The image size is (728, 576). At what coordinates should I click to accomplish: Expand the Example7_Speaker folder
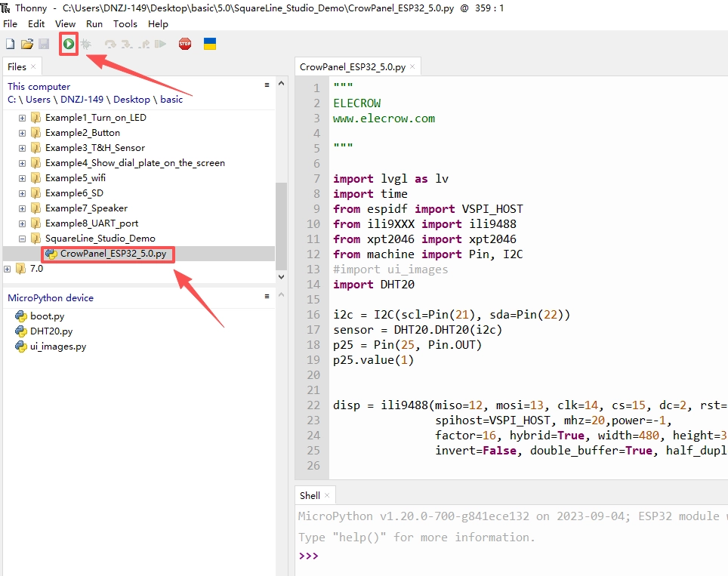pyautogui.click(x=23, y=209)
